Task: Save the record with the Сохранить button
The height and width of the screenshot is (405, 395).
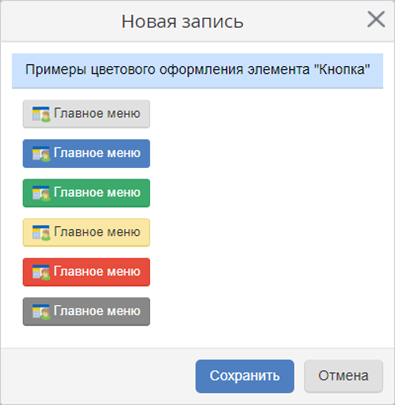Action: coord(245,376)
